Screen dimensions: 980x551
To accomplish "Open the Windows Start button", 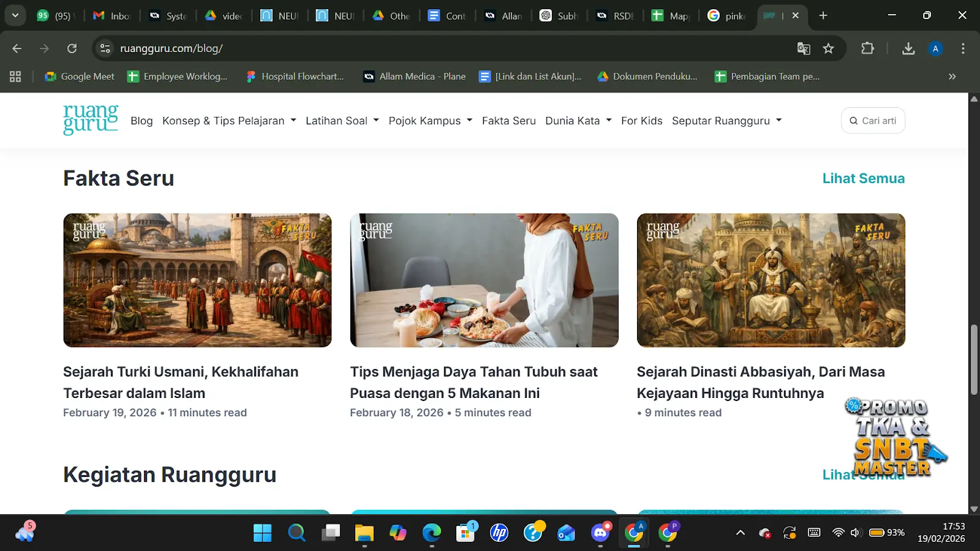I will click(x=262, y=533).
